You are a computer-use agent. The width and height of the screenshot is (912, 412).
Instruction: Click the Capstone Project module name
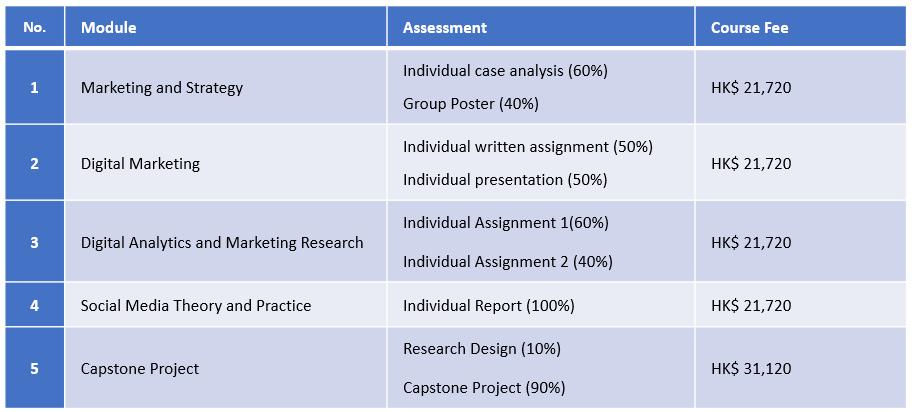(x=140, y=369)
